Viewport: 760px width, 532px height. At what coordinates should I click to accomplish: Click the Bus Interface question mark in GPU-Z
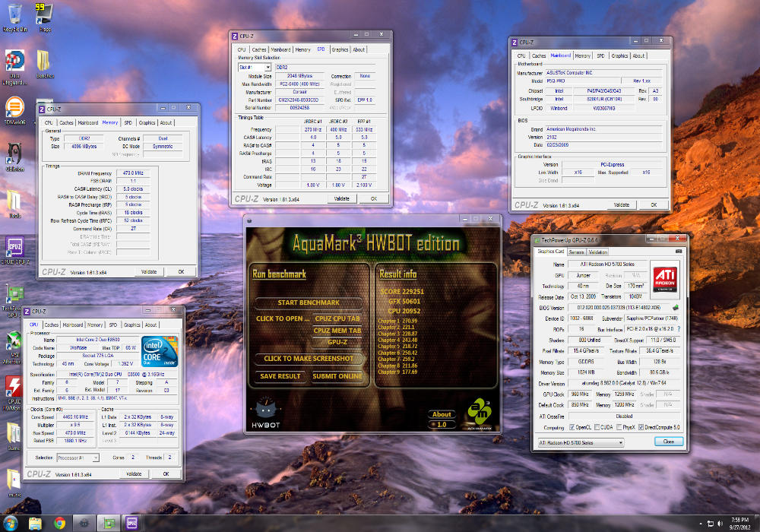coord(679,329)
